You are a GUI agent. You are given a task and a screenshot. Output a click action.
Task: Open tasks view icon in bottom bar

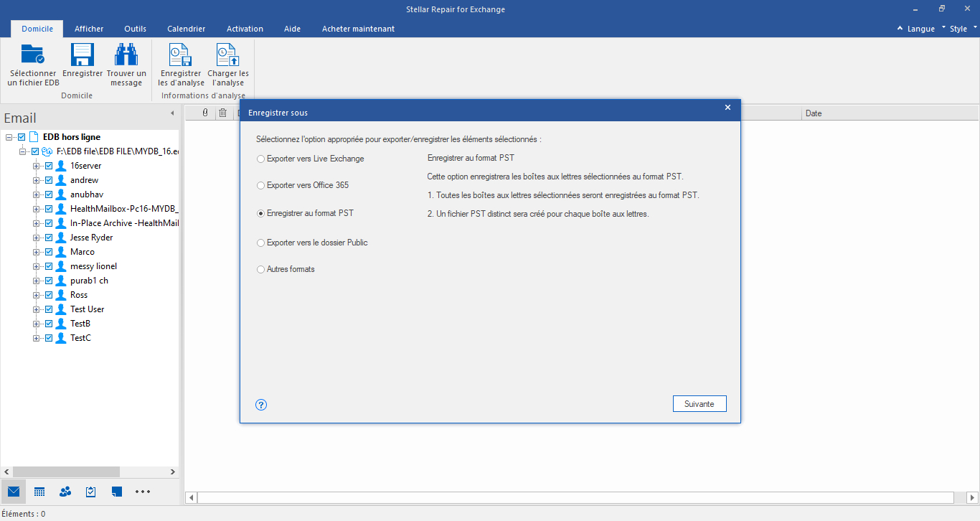coord(91,492)
